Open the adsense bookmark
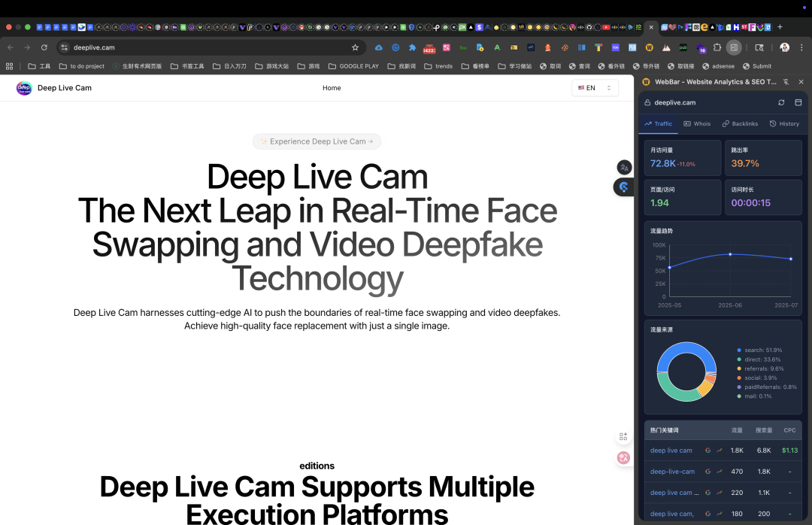 [x=718, y=66]
